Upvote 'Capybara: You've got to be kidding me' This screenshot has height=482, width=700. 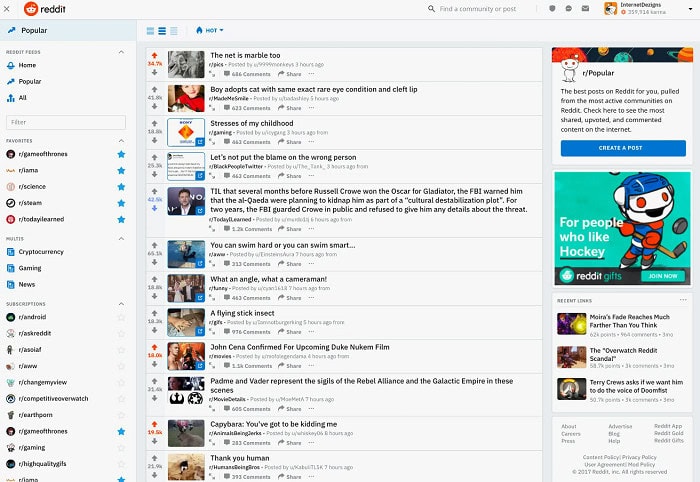(154, 424)
